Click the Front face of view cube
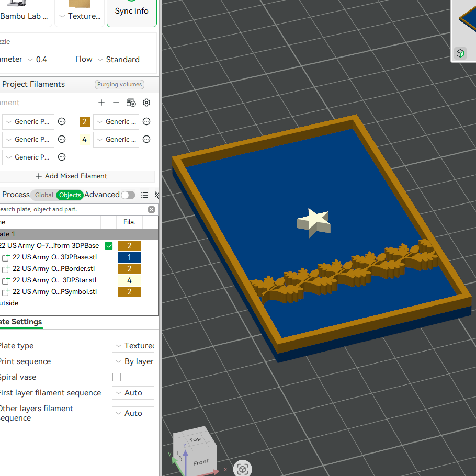This screenshot has height=476, width=476. click(x=201, y=462)
